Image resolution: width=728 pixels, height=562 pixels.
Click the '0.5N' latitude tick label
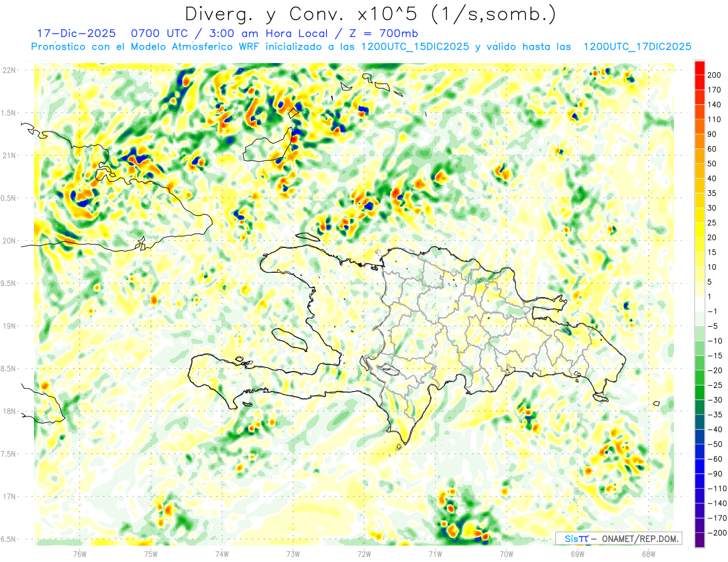pyautogui.click(x=8, y=198)
